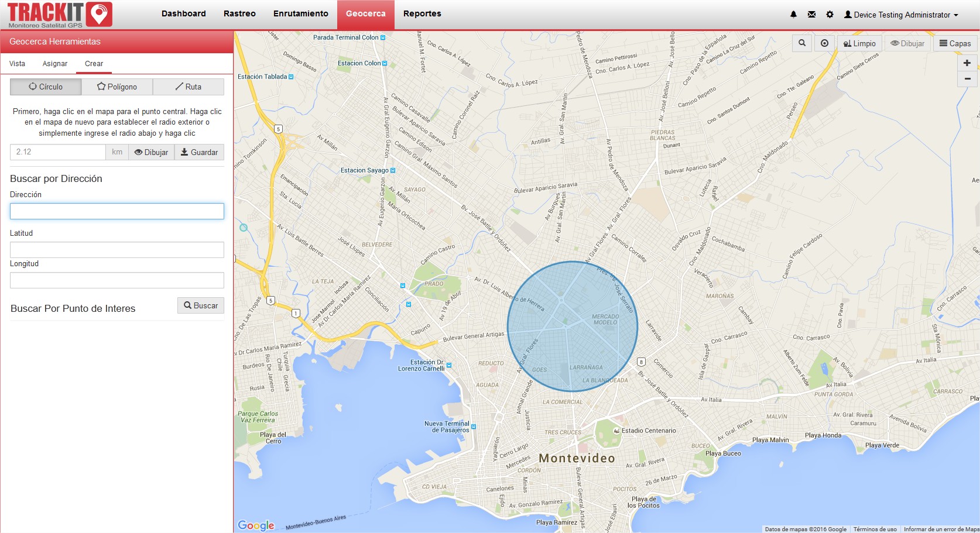
Task: Select the Círculo shape option
Action: (46, 87)
